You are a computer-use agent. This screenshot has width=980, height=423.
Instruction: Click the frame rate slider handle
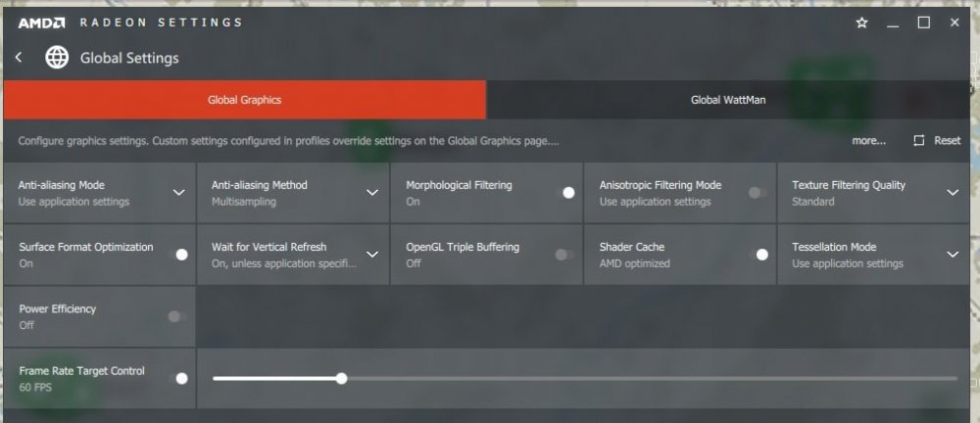coord(341,379)
